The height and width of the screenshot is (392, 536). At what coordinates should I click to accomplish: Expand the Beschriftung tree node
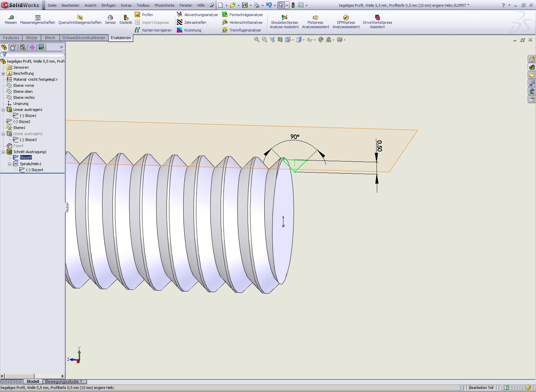(3, 73)
